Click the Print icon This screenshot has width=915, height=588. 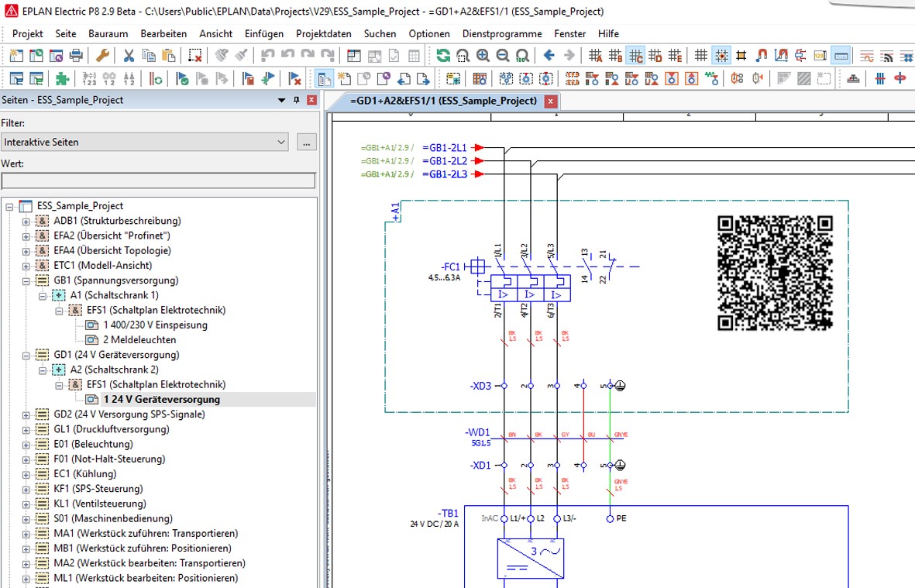coord(76,56)
